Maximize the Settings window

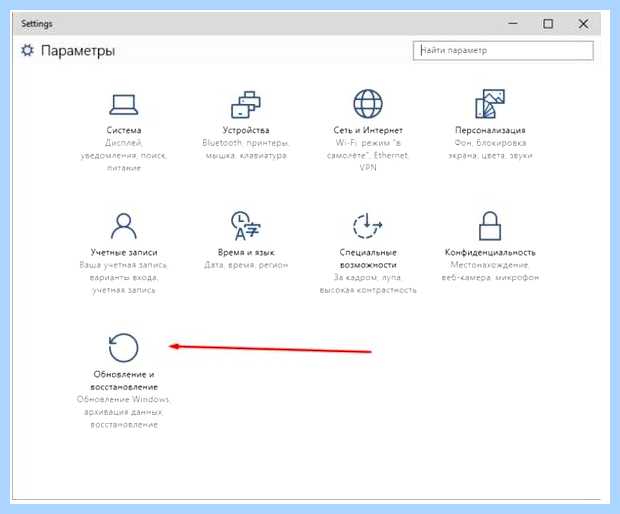click(x=548, y=24)
